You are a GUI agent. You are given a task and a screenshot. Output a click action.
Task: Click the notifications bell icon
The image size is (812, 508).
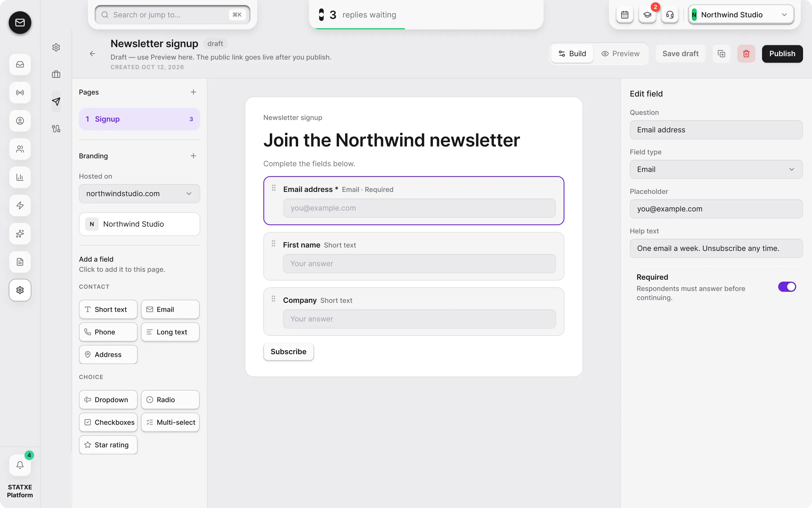point(20,465)
